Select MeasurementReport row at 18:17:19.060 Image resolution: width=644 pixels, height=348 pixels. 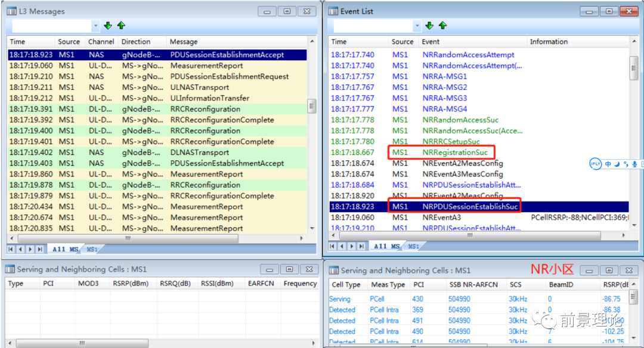[x=157, y=66]
